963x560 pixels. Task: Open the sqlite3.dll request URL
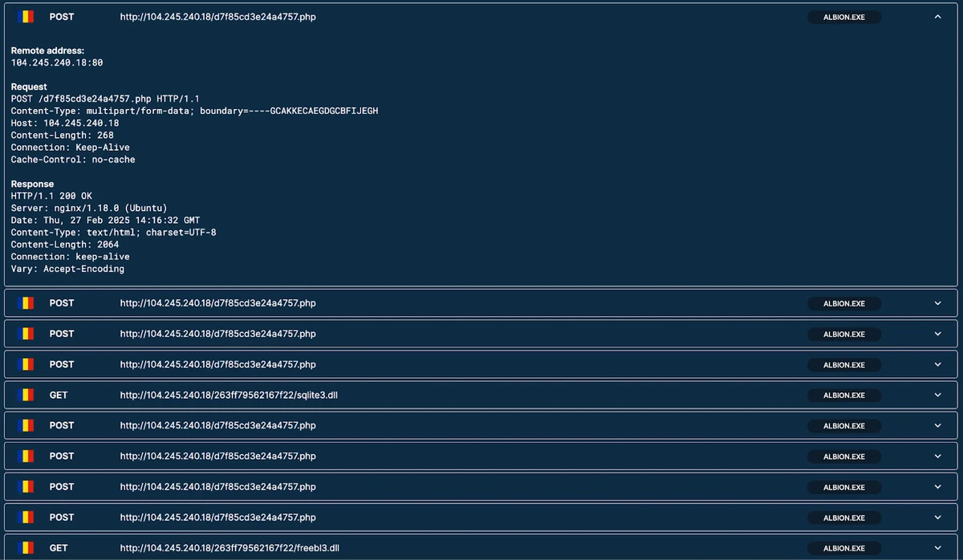(x=229, y=395)
